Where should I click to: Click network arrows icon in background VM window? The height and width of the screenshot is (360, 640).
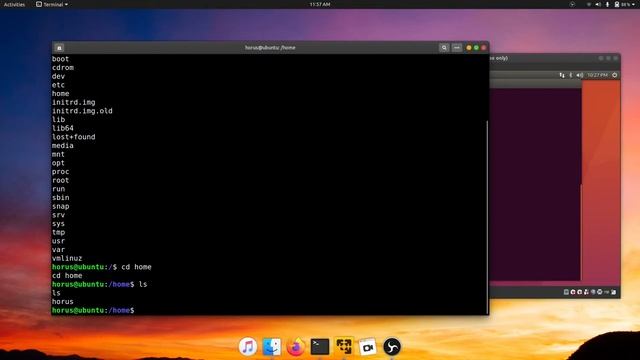pyautogui.click(x=562, y=75)
